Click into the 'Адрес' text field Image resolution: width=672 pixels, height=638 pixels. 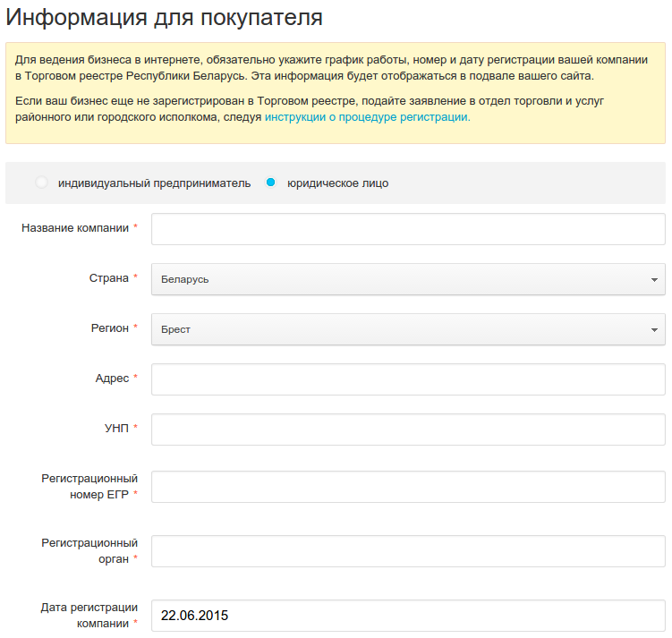tap(408, 379)
